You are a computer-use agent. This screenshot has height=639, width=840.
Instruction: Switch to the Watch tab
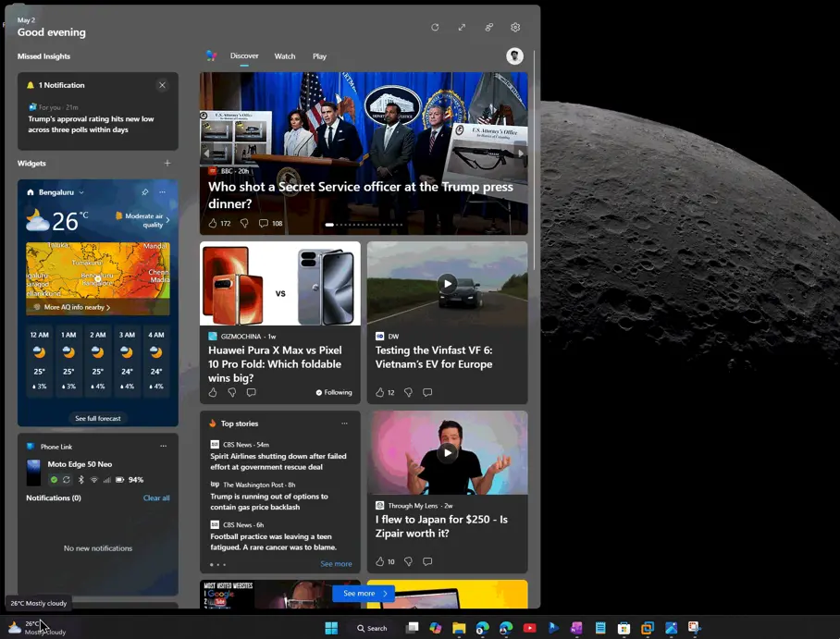click(285, 56)
